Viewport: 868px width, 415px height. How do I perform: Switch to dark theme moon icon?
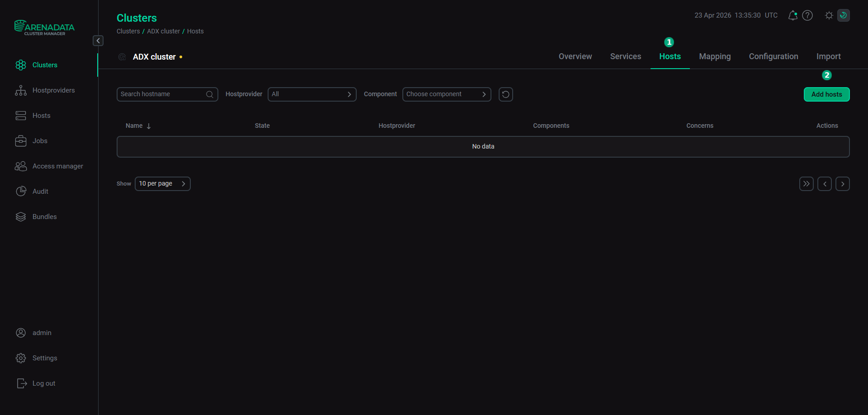click(844, 15)
